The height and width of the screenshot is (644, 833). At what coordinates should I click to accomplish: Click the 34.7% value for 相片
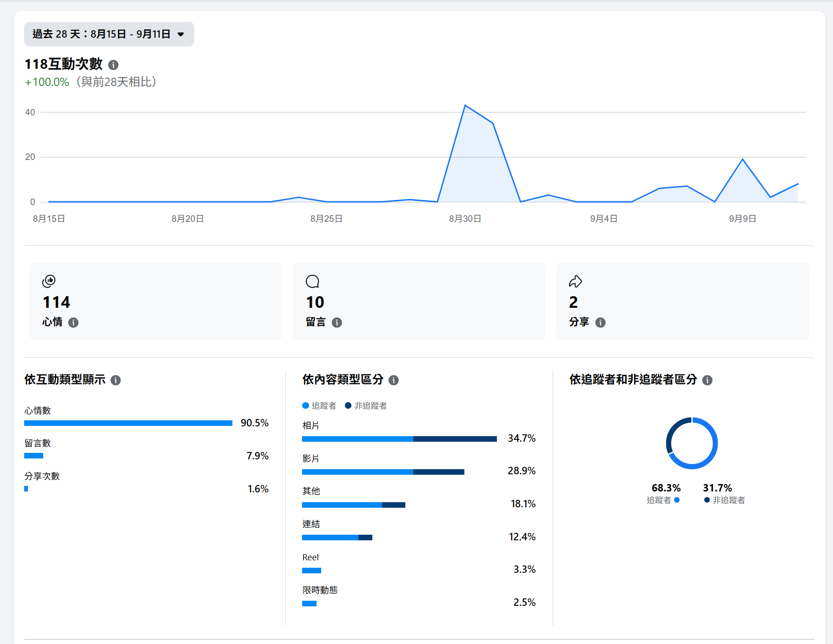coord(522,438)
